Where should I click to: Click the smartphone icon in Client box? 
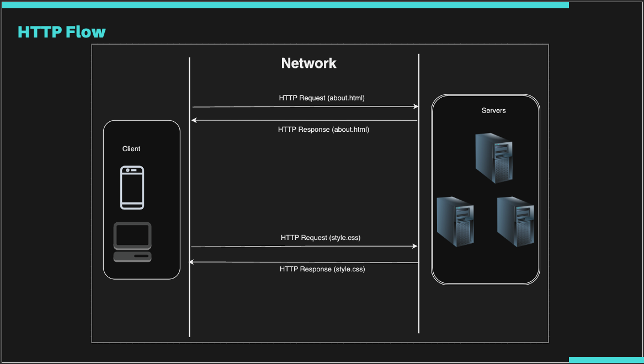click(132, 188)
